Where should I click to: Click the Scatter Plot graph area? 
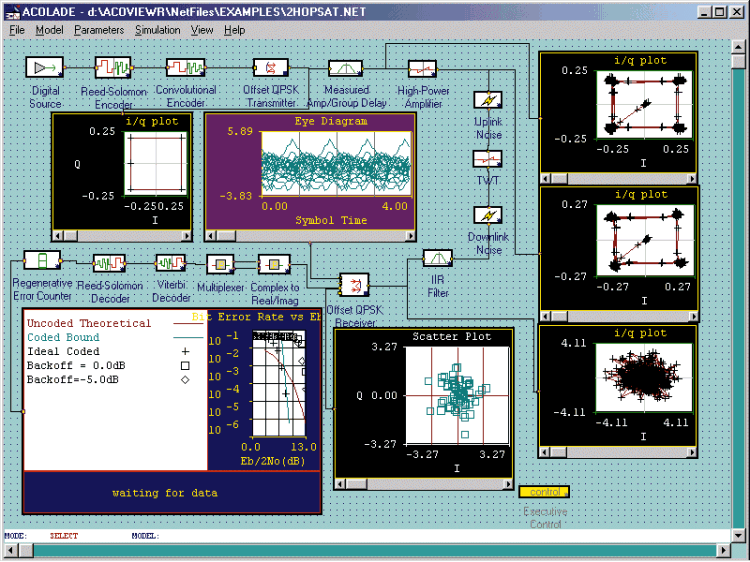coord(457,395)
